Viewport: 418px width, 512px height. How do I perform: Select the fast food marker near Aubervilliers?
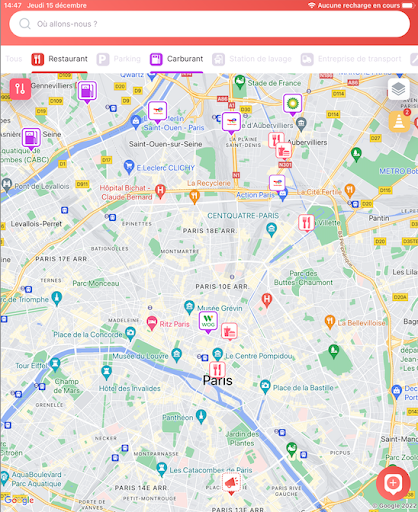283,151
